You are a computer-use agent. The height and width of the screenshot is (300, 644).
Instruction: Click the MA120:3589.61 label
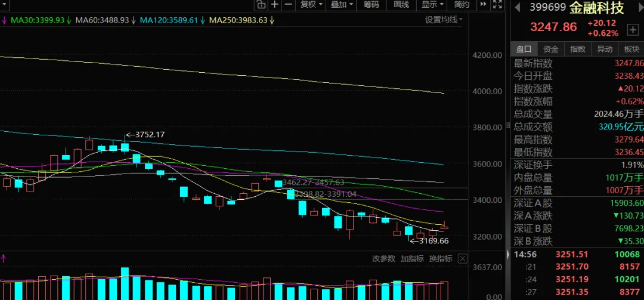click(x=169, y=20)
